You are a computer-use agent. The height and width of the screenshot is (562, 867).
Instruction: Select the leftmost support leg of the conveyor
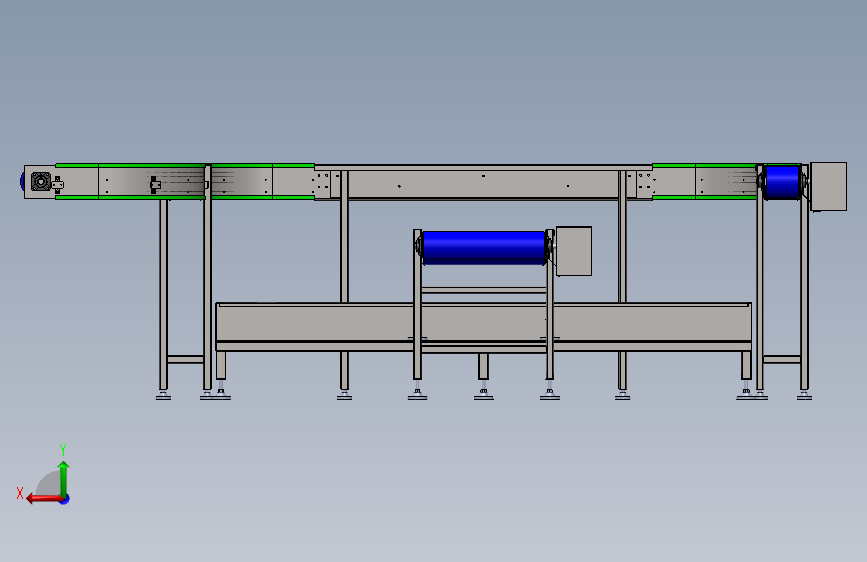pyautogui.click(x=163, y=294)
